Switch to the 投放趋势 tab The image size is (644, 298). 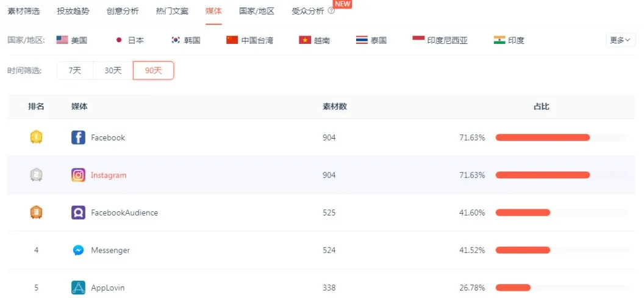73,11
